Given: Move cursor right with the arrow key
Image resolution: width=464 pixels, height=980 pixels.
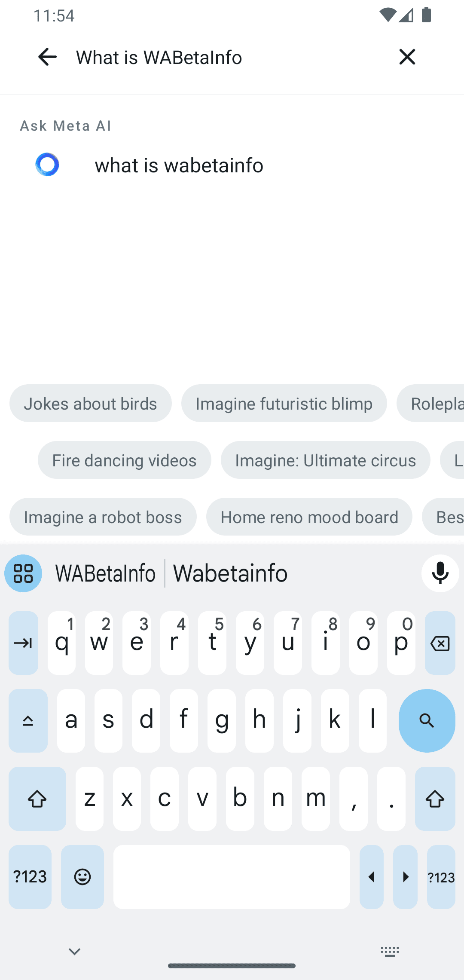Looking at the screenshot, I should click(405, 877).
